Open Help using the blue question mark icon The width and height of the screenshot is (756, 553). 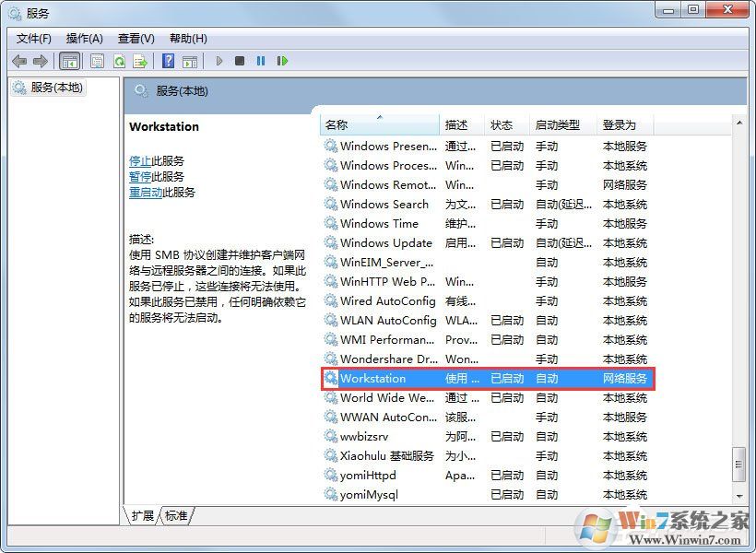click(x=167, y=61)
